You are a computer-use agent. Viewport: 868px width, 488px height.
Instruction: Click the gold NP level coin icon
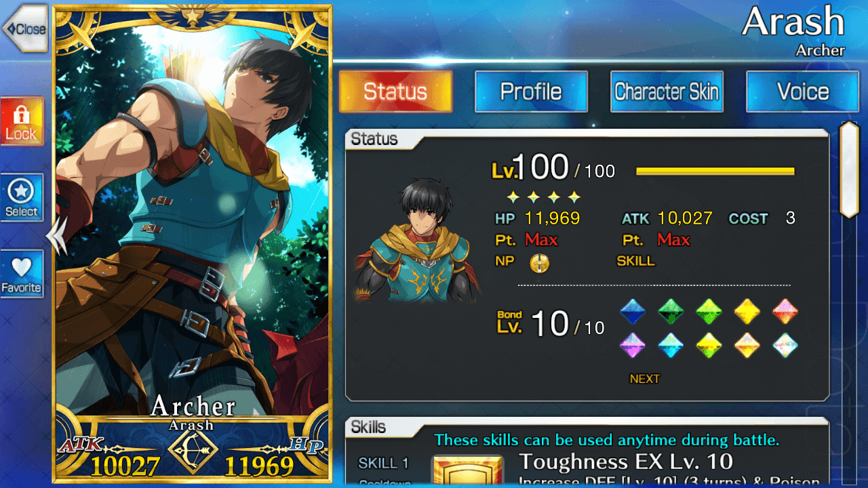(539, 263)
